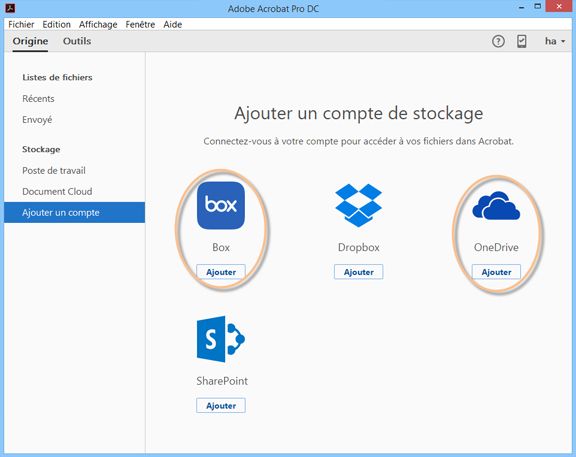Switch to the Outils tab
The width and height of the screenshot is (576, 457).
(x=77, y=41)
